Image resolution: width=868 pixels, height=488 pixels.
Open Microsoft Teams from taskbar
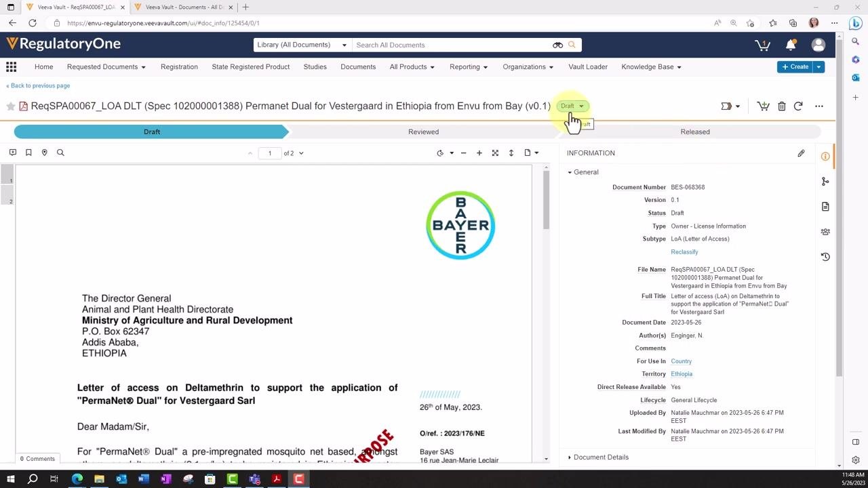[254, 479]
